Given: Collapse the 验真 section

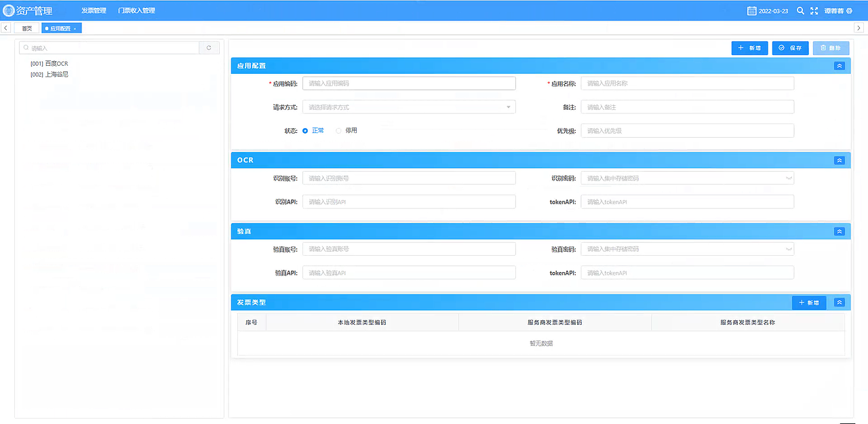Looking at the screenshot, I should (840, 231).
